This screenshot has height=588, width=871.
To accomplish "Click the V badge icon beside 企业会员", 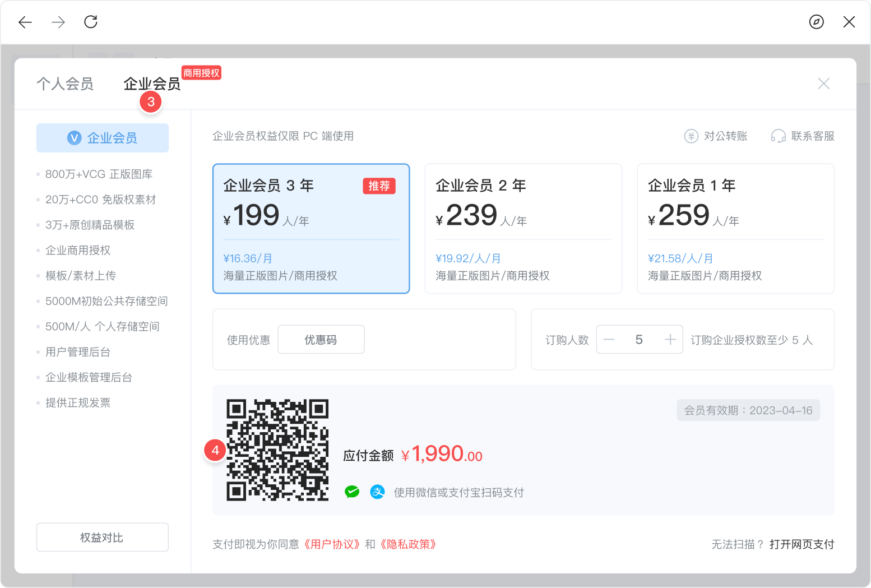I will (x=75, y=138).
